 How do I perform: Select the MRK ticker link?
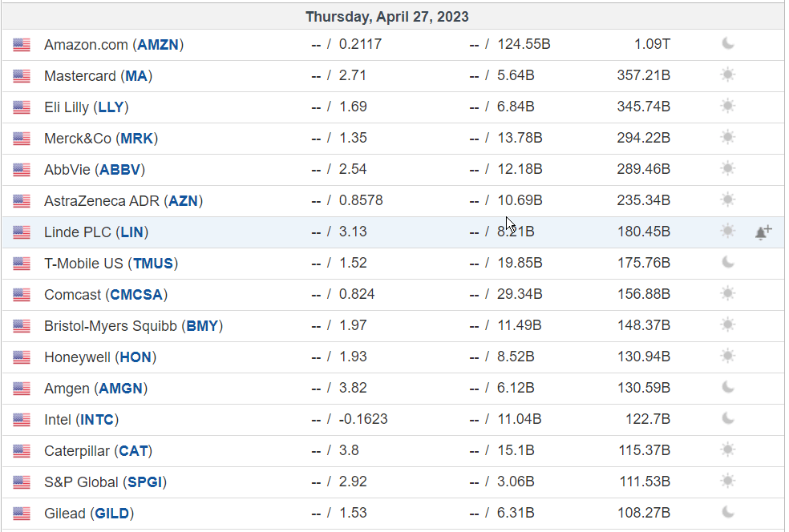(137, 139)
